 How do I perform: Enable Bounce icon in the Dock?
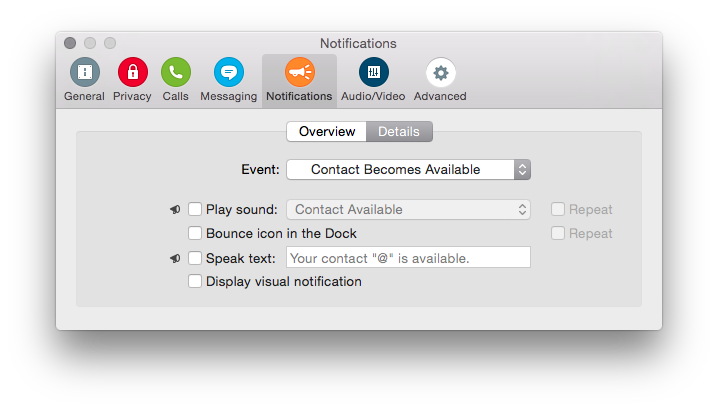(195, 233)
